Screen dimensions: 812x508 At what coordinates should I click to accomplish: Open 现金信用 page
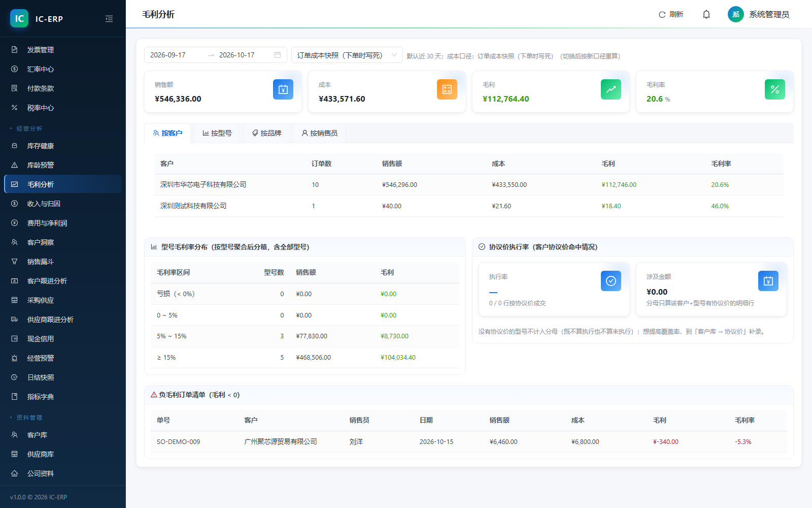pyautogui.click(x=62, y=339)
